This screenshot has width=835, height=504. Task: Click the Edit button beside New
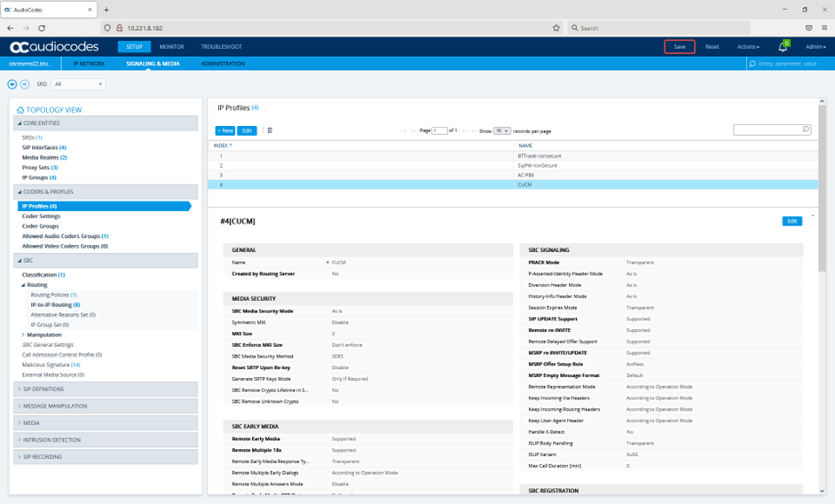click(x=247, y=130)
